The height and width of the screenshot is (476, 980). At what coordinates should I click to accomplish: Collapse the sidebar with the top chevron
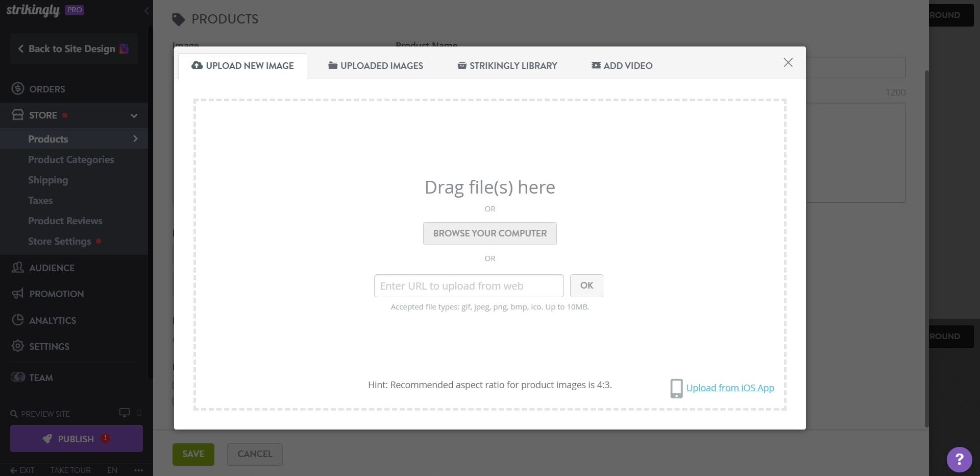coord(147,10)
